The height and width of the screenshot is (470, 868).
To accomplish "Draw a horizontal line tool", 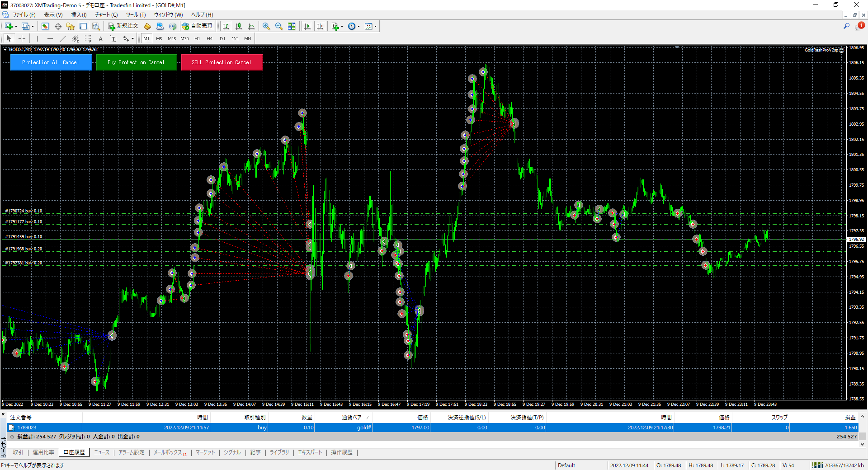I will pos(50,39).
